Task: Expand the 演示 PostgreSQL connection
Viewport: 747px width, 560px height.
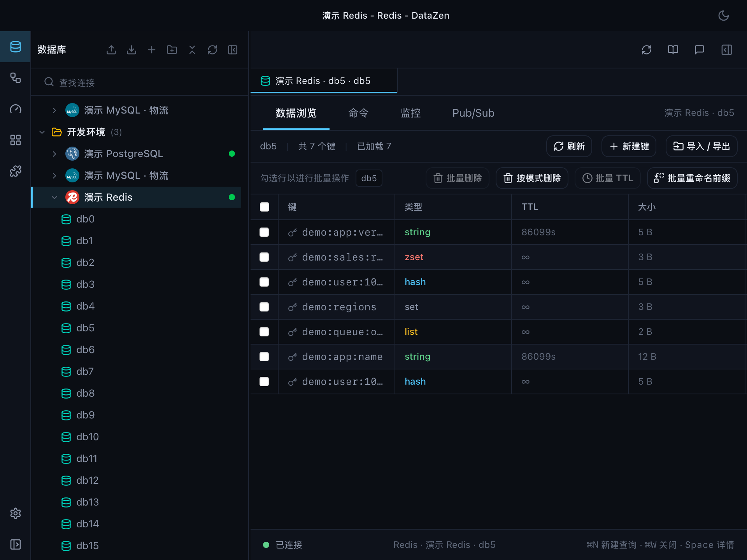Action: click(54, 154)
